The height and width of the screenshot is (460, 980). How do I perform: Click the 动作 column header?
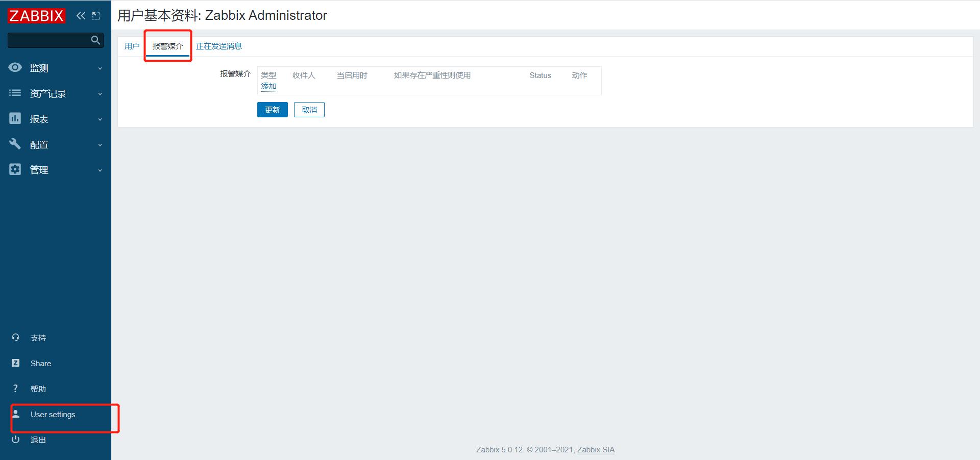click(579, 75)
